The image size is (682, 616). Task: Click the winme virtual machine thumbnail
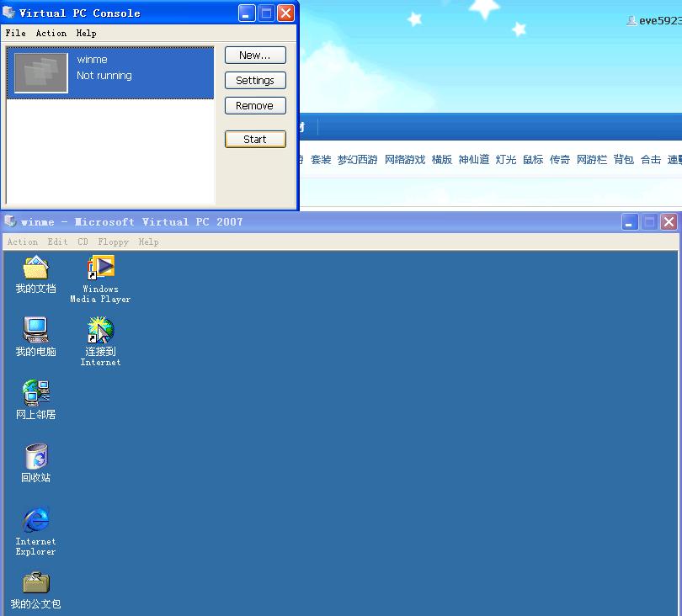coord(41,73)
